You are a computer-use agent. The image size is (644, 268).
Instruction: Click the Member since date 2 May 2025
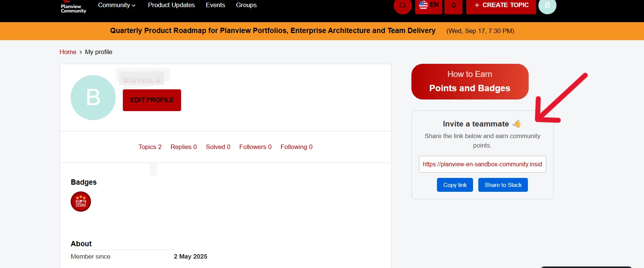190,256
